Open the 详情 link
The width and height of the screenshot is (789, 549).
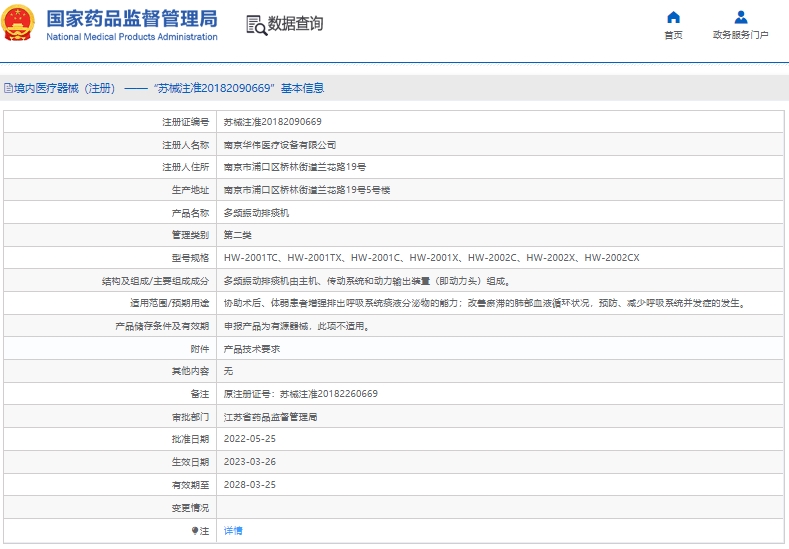tap(233, 530)
